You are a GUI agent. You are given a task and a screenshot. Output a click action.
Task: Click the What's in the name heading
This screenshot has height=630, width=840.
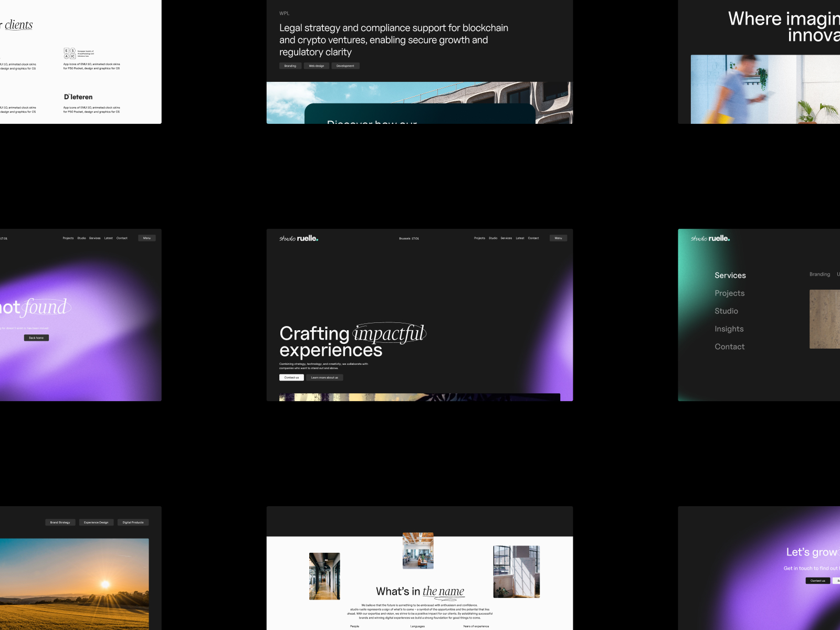tap(420, 592)
